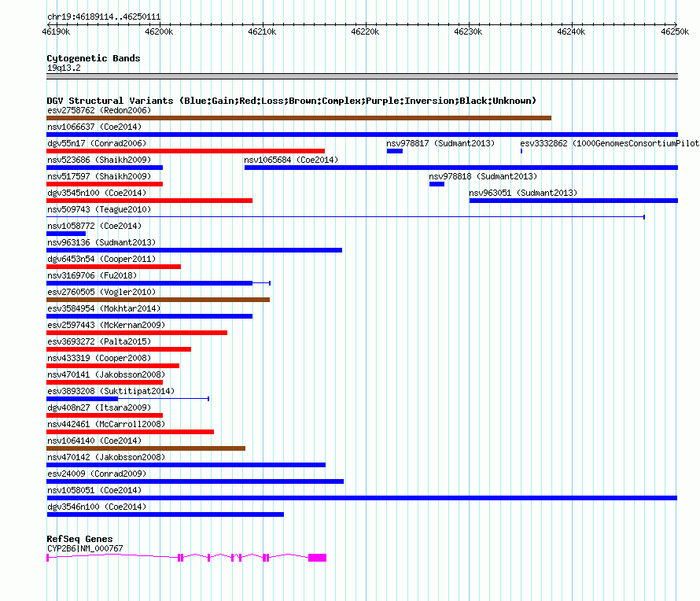The height and width of the screenshot is (601, 700).
Task: Open nsv1065684 (Coe2014) label
Action: point(291,160)
